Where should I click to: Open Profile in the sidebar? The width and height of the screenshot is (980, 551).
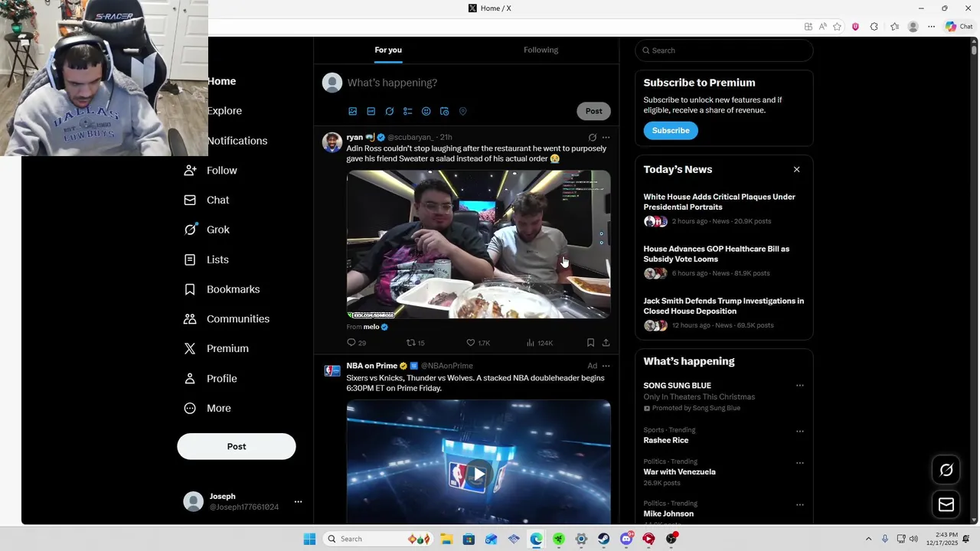pos(211,379)
